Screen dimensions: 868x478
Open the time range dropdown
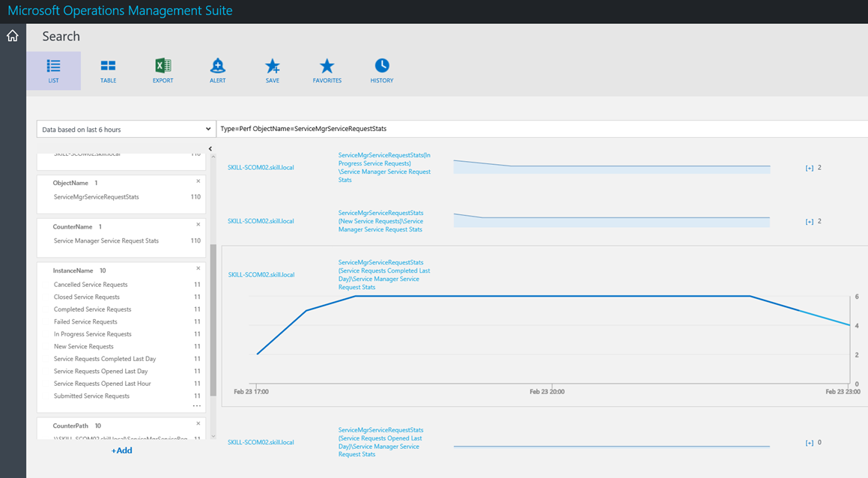coord(127,129)
